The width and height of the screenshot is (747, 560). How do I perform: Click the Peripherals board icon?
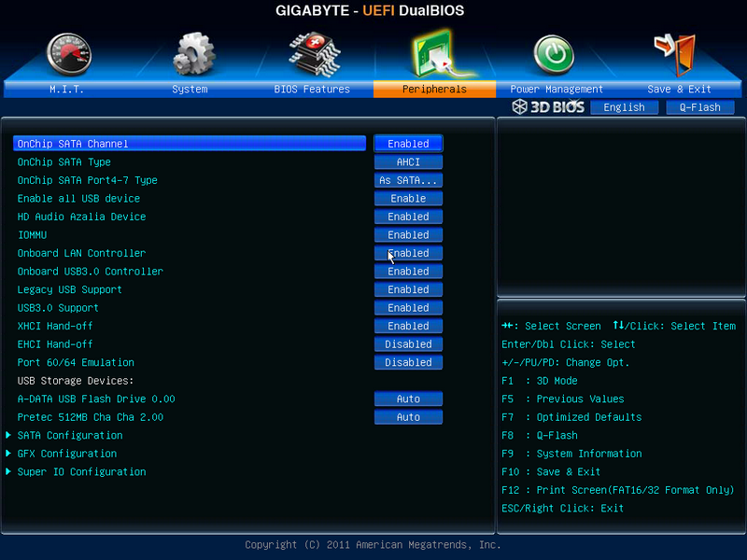pos(433,54)
